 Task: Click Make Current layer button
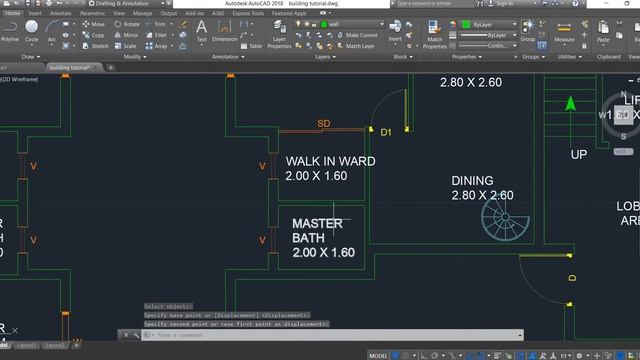coord(357,35)
